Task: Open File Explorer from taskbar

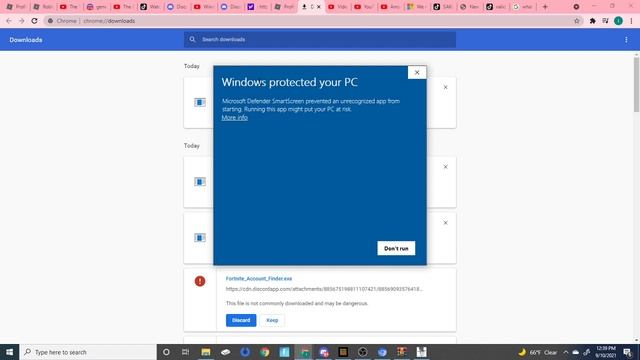Action: tap(206, 352)
